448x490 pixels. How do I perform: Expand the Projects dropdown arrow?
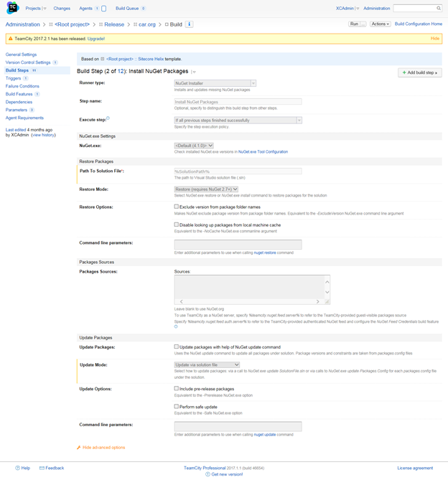(45, 9)
